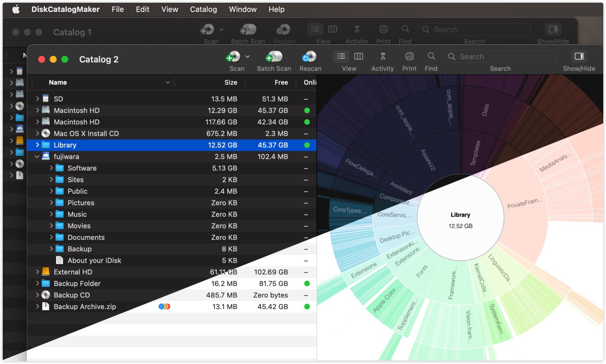606x364 pixels.
Task: Switch to list view in Catalog 2
Action: 341,56
